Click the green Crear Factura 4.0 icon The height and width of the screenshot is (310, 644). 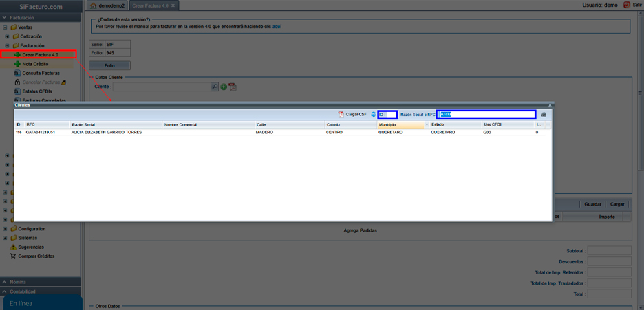17,54
